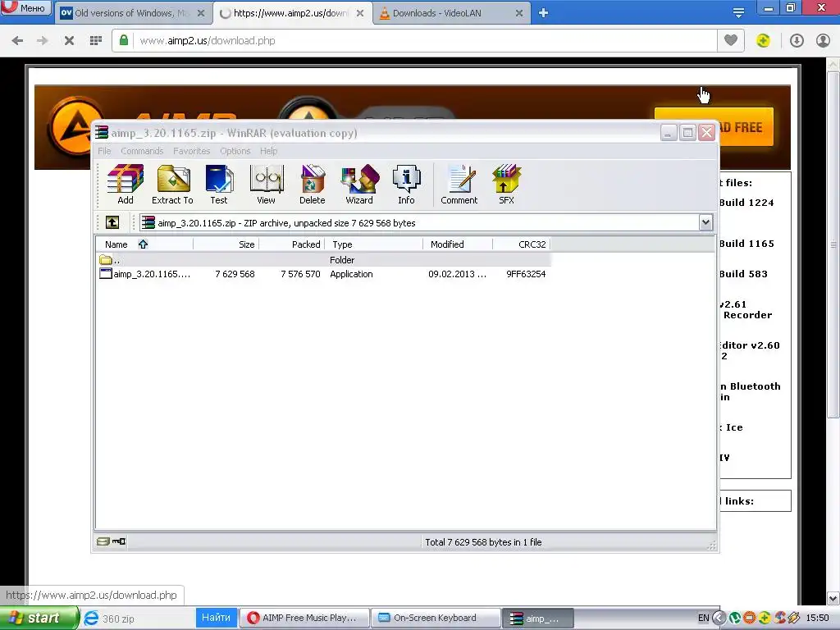Open the Options menu

click(235, 151)
